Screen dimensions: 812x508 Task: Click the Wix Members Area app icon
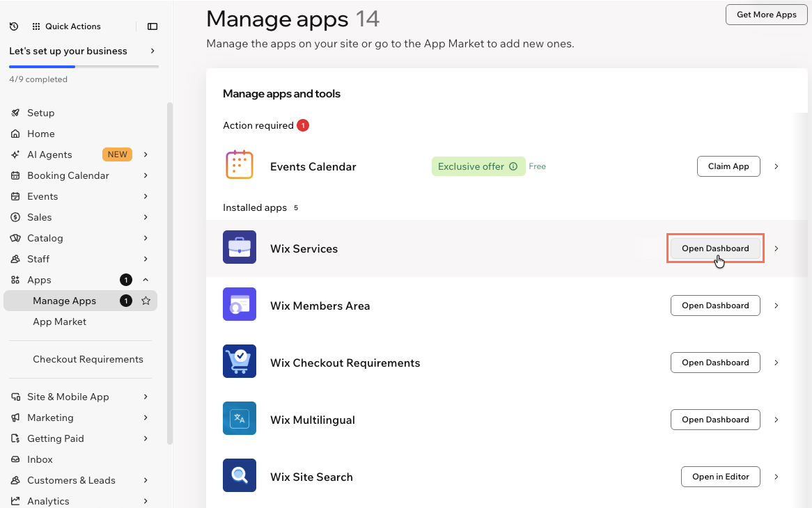click(x=240, y=304)
